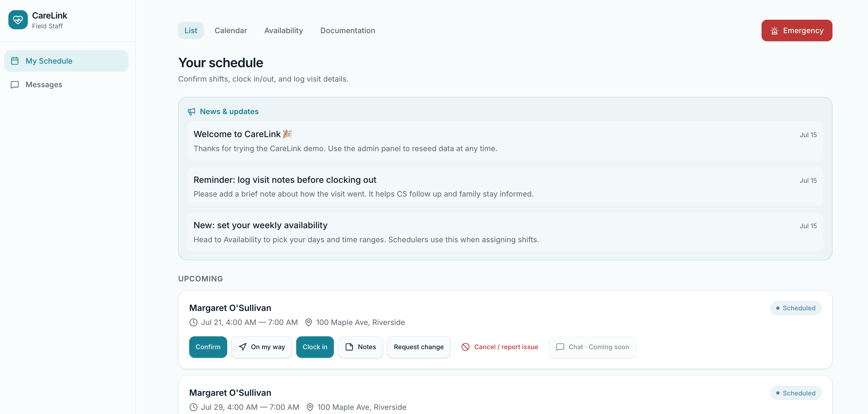Open Notes for the Jul 21 visit
The image size is (868, 414).
360,347
